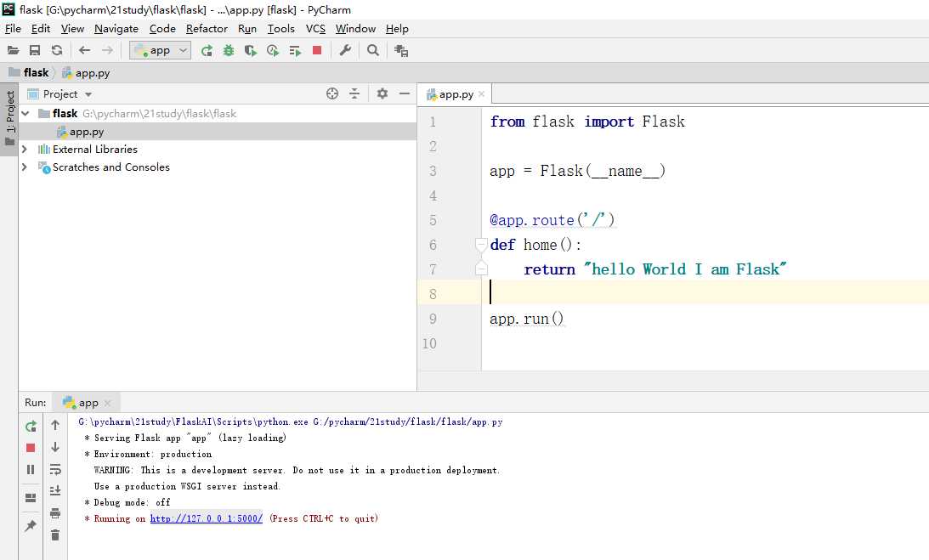Click the Open folder toolbar icon

tap(13, 50)
